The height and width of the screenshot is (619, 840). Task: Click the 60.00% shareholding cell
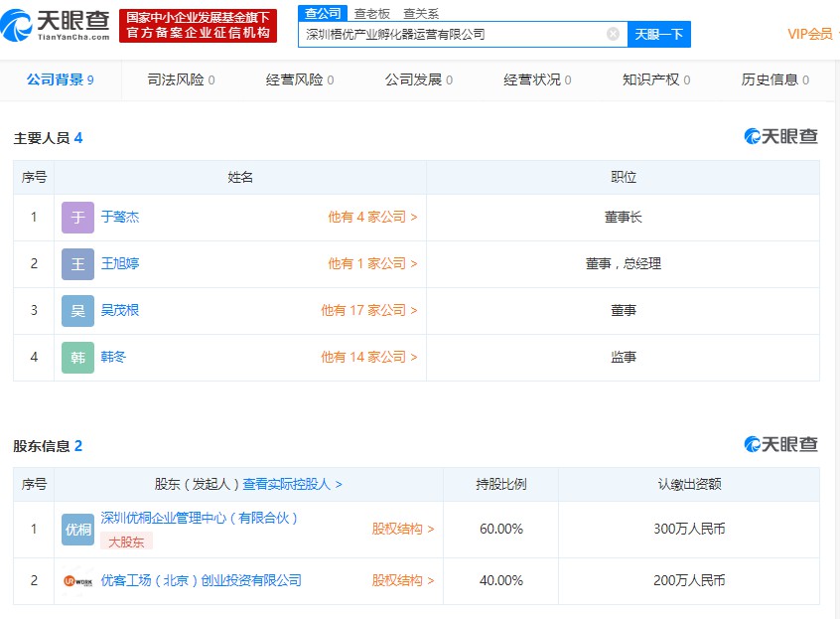pyautogui.click(x=500, y=529)
